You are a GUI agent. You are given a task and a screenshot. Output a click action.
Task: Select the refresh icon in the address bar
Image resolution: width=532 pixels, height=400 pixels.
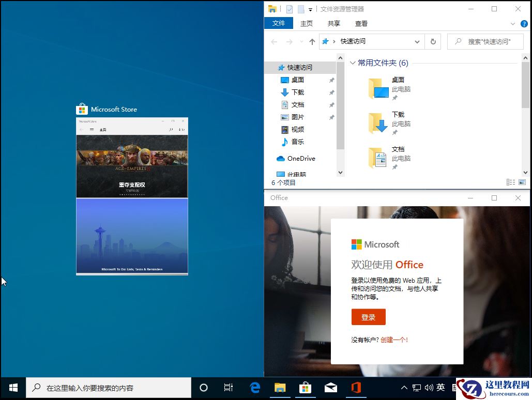pos(433,41)
